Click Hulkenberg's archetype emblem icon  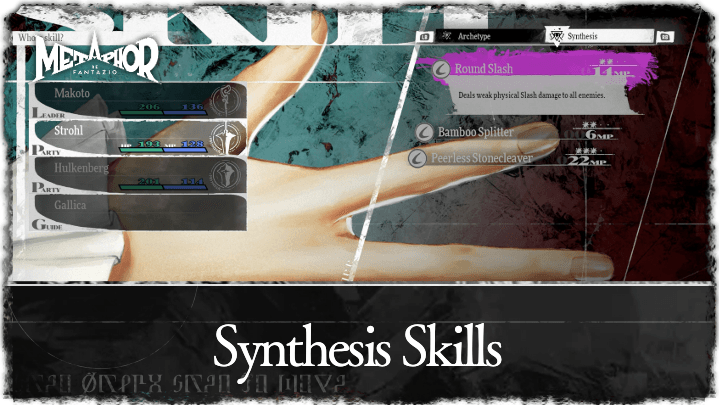[x=226, y=175]
